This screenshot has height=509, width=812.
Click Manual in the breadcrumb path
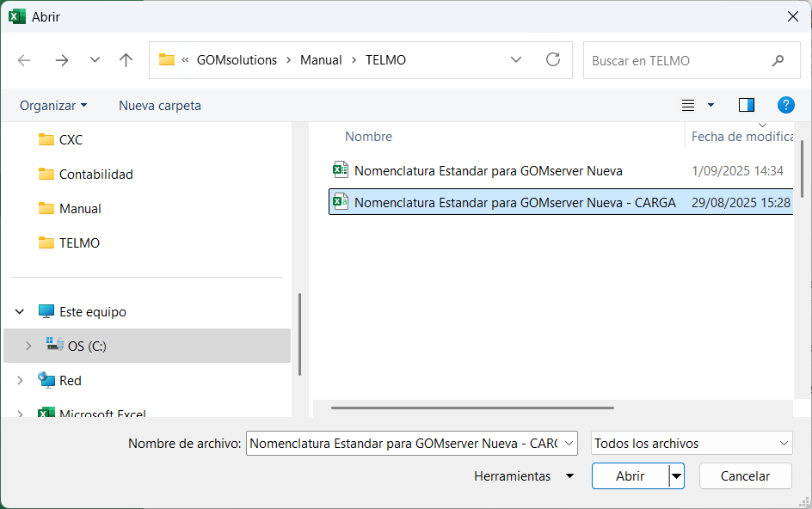pos(321,60)
